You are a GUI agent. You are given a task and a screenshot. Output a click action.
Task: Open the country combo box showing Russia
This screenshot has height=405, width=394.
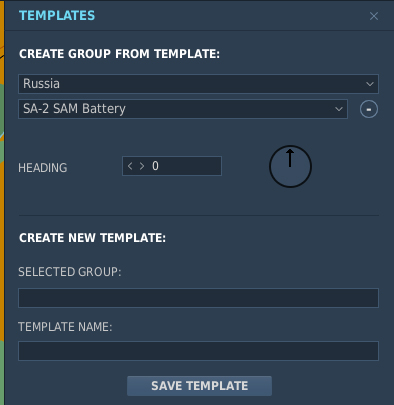pyautogui.click(x=198, y=84)
